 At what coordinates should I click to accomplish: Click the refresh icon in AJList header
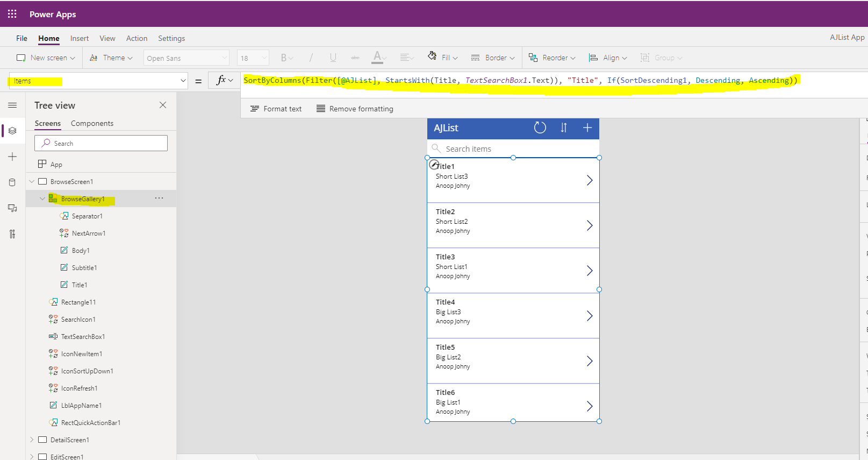pyautogui.click(x=540, y=128)
